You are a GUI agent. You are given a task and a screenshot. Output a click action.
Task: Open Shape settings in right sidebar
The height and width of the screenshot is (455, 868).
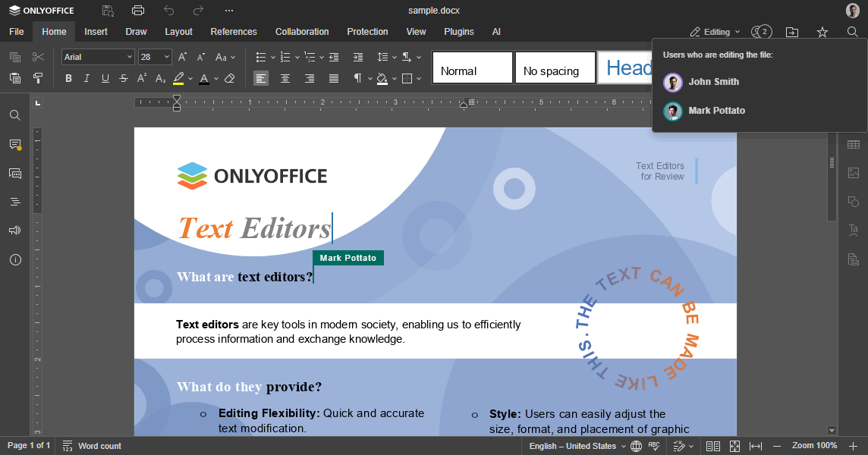(853, 202)
